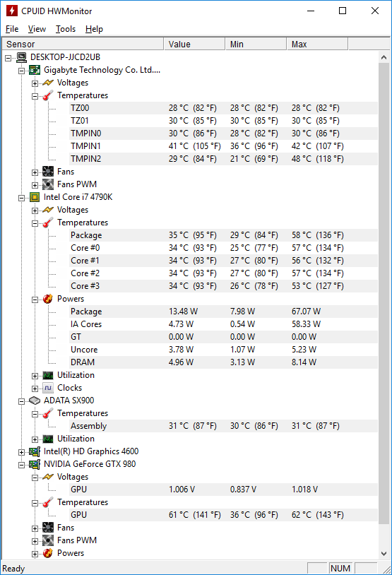Click the Gigabyte Voltages lightning icon
This screenshot has width=392, height=575.
pos(48,83)
